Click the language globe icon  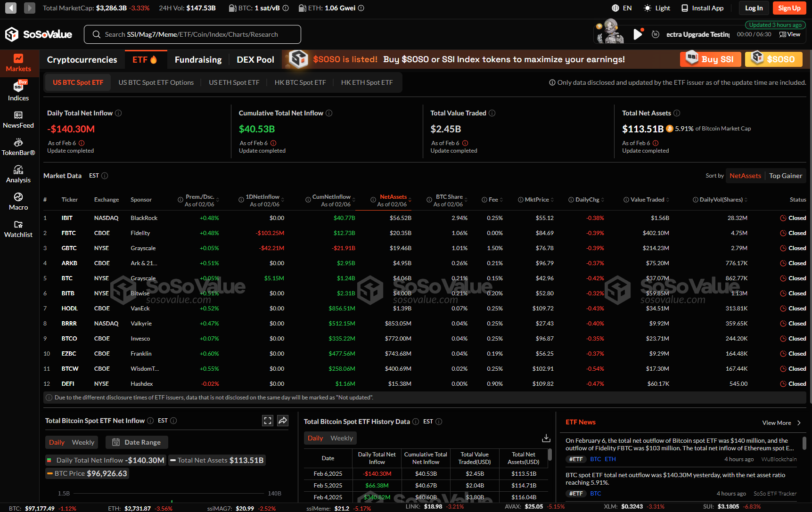tap(615, 8)
